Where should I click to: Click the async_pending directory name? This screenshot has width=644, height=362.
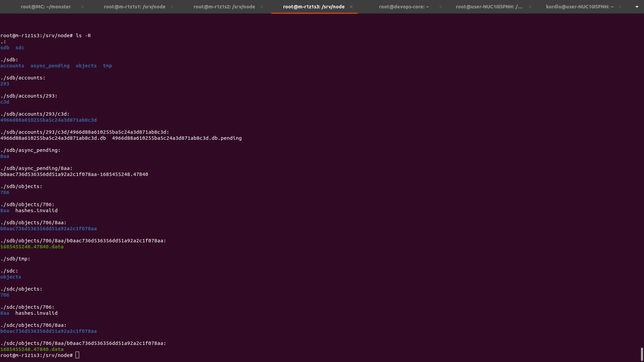tap(50, 66)
